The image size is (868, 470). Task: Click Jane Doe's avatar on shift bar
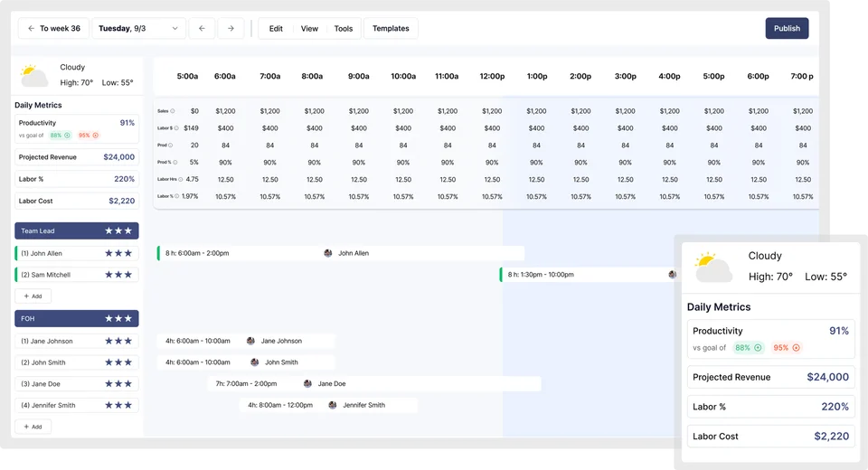click(308, 383)
